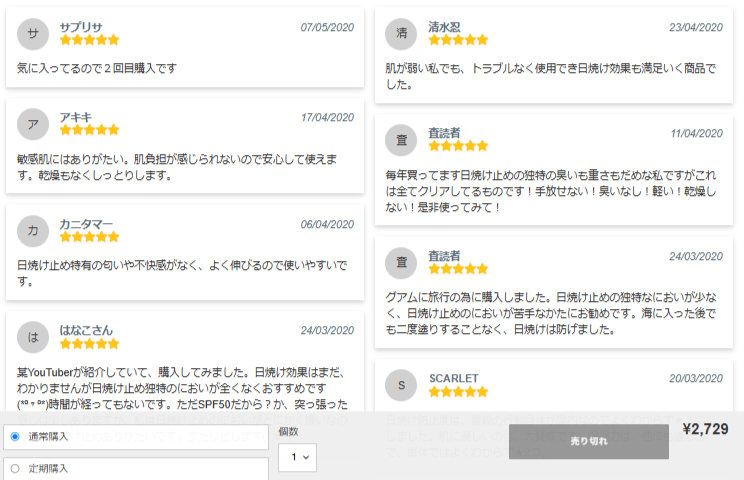
Task: Click the 07/05/2020 review date
Action: tap(327, 28)
